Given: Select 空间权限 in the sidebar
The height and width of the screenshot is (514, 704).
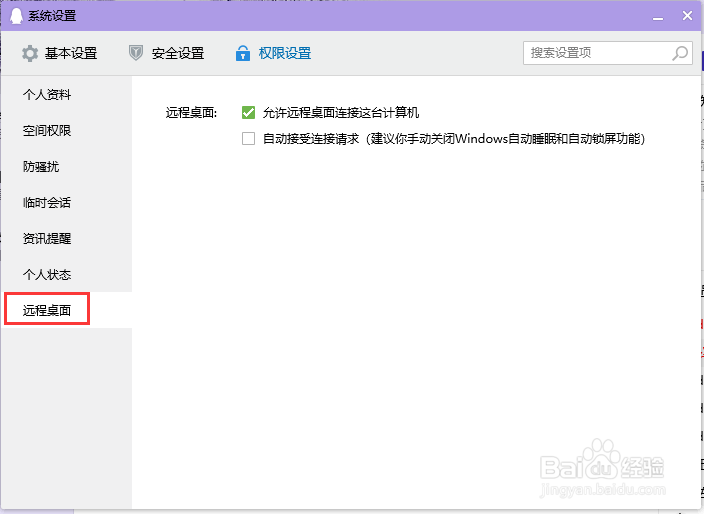Looking at the screenshot, I should [67, 130].
